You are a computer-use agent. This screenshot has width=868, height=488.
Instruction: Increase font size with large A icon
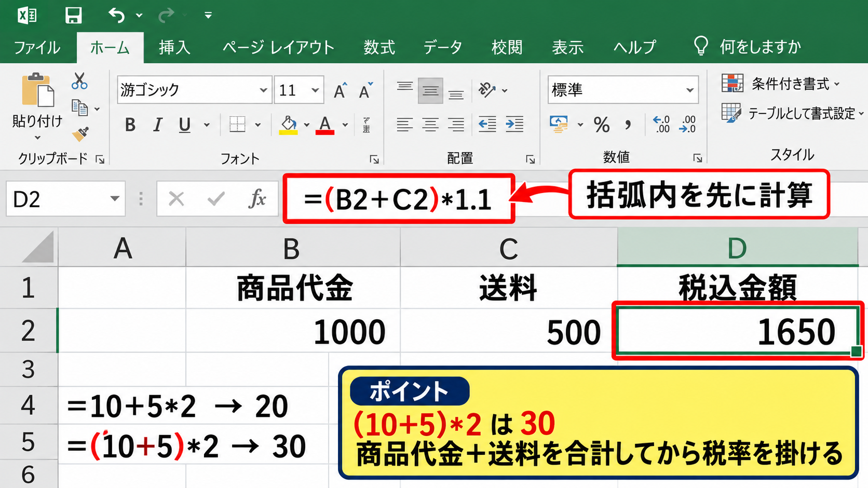click(x=341, y=91)
